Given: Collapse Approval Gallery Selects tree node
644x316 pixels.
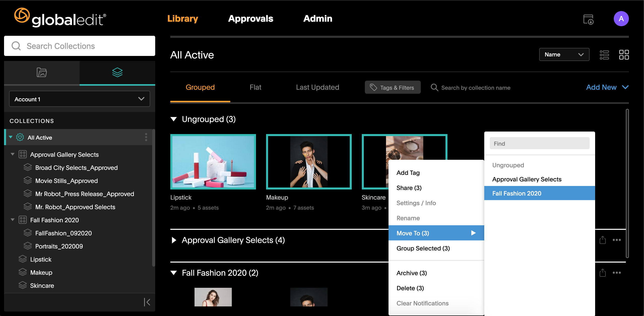Looking at the screenshot, I should [12, 154].
